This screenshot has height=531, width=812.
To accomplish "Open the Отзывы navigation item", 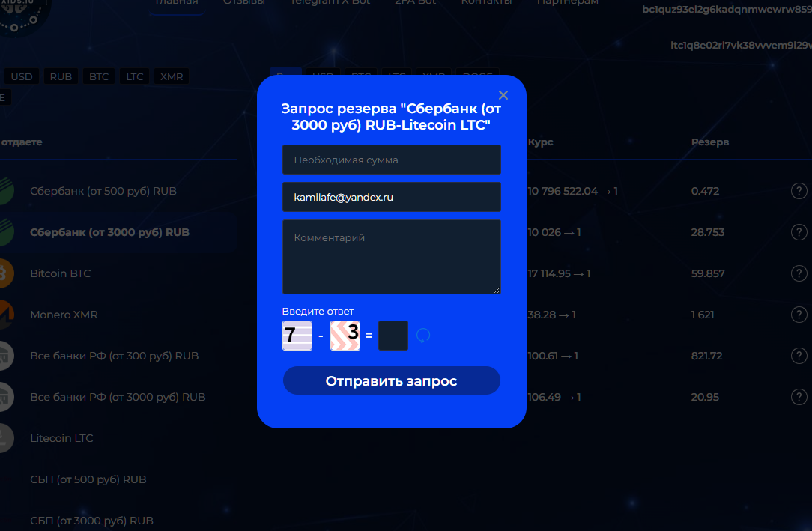I will [x=244, y=2].
